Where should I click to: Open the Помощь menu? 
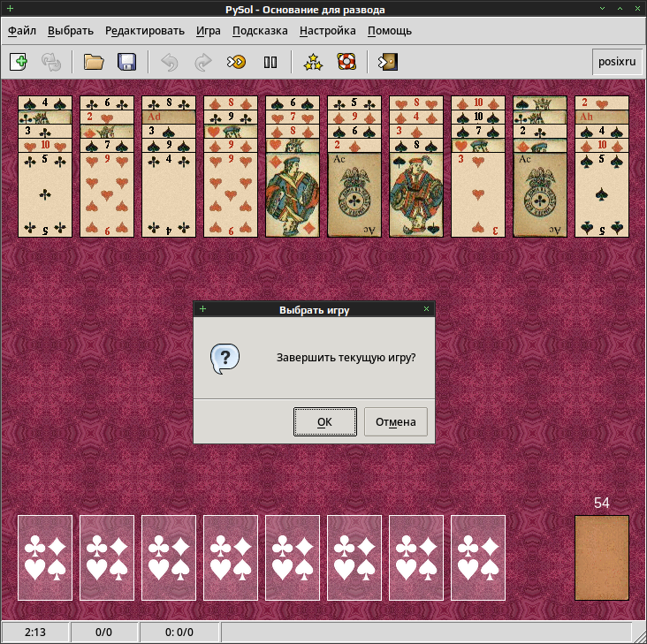point(390,31)
